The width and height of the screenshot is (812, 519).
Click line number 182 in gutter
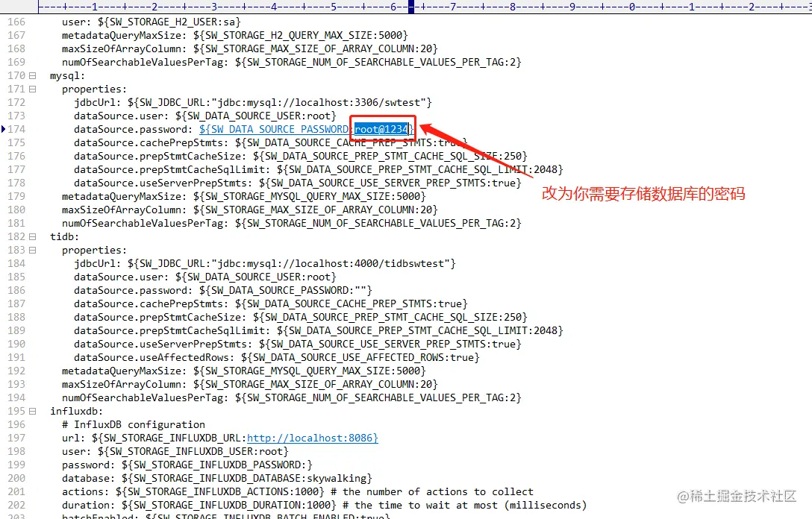click(16, 236)
